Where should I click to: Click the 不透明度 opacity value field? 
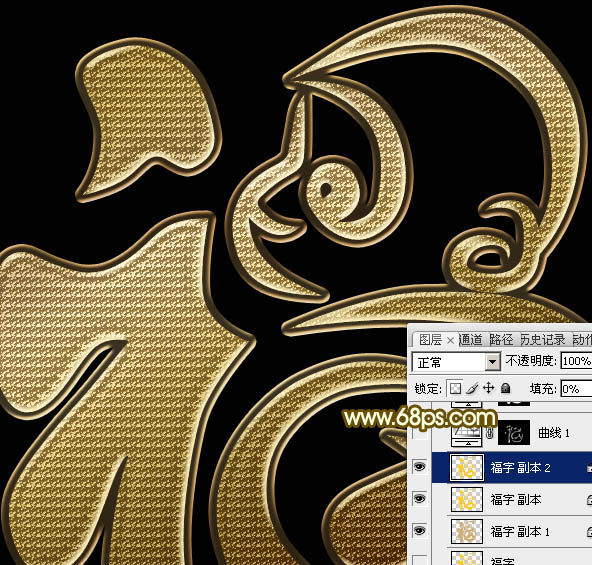tap(577, 361)
